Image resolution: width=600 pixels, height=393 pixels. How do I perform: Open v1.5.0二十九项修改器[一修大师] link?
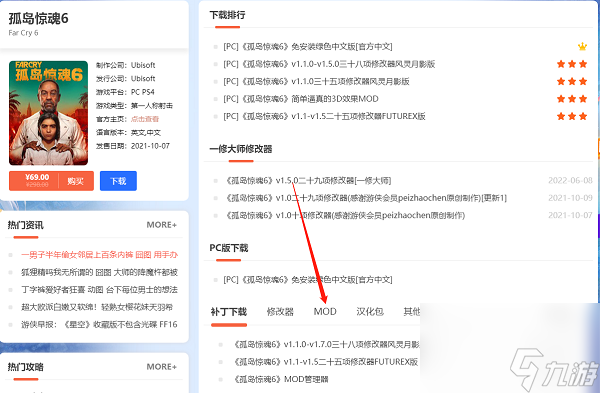click(x=308, y=180)
